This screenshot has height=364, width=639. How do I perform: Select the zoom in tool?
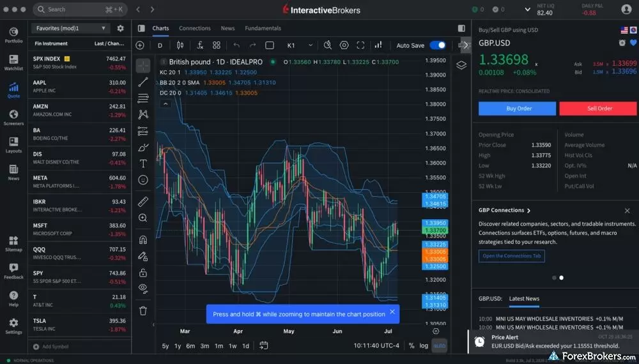143,218
